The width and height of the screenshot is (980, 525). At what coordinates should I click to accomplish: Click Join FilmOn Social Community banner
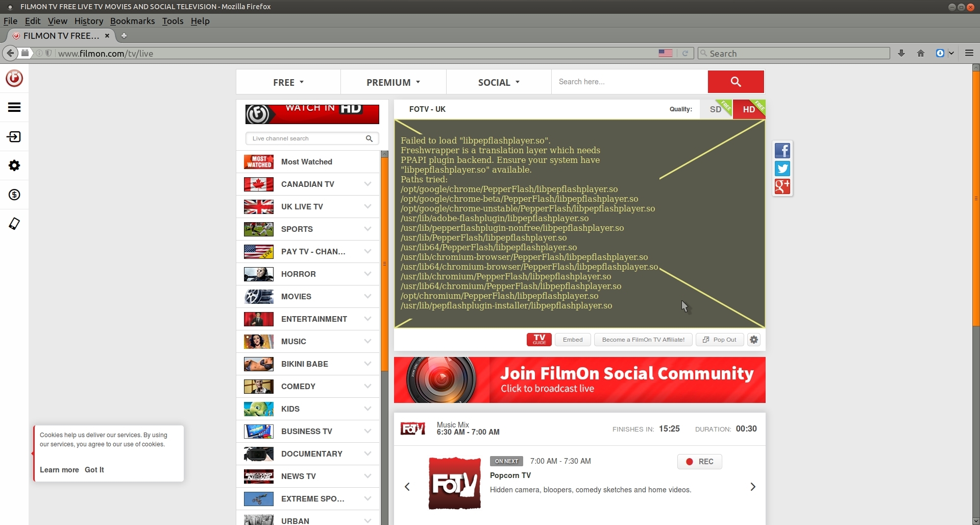point(579,380)
